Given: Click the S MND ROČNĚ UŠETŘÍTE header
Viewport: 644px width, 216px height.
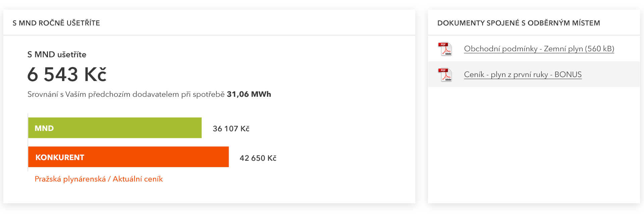Looking at the screenshot, I should point(56,23).
